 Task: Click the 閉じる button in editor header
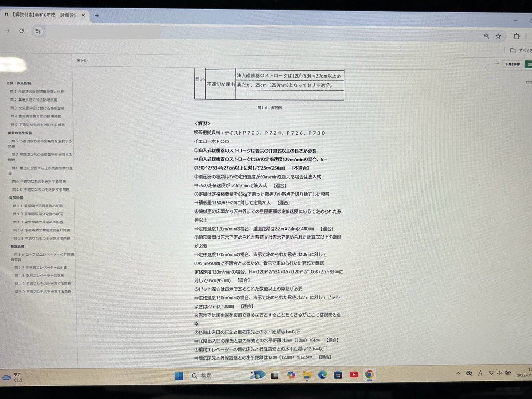pos(82,59)
